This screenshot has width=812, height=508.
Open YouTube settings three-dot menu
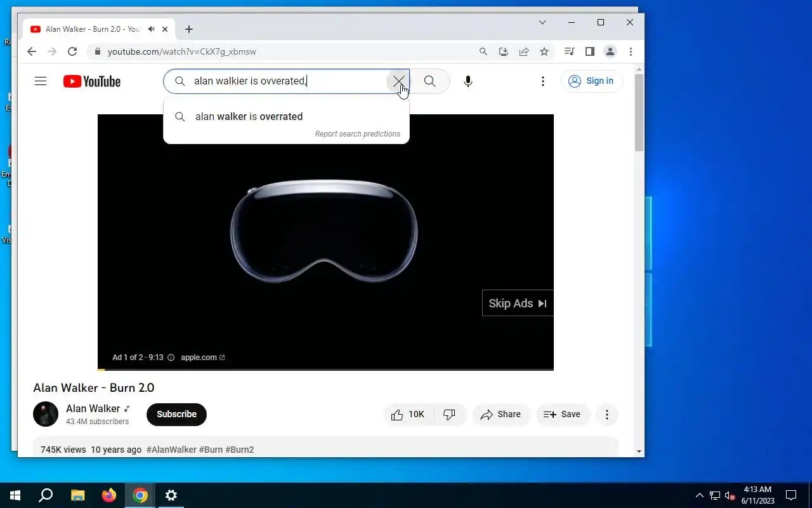(x=543, y=81)
